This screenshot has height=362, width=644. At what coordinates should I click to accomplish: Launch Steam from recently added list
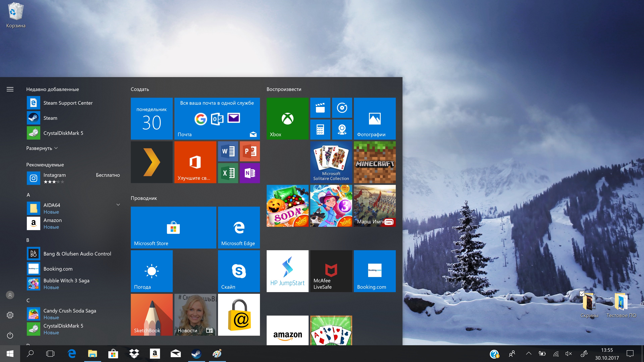pyautogui.click(x=73, y=118)
